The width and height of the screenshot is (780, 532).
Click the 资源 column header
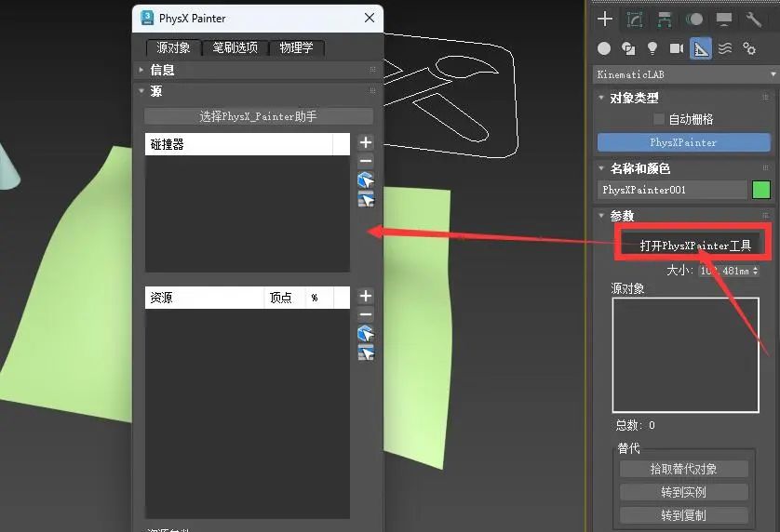205,298
